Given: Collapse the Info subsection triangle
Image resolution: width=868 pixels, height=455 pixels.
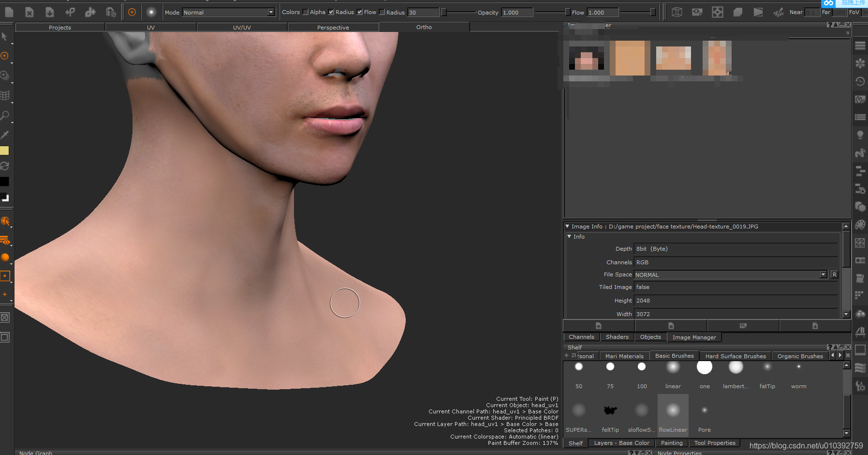Looking at the screenshot, I should point(569,236).
